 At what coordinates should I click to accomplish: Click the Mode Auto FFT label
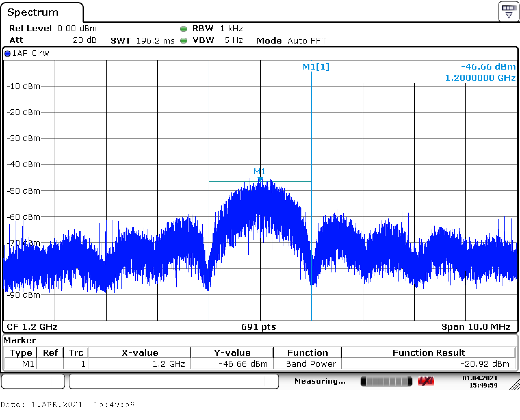(292, 41)
